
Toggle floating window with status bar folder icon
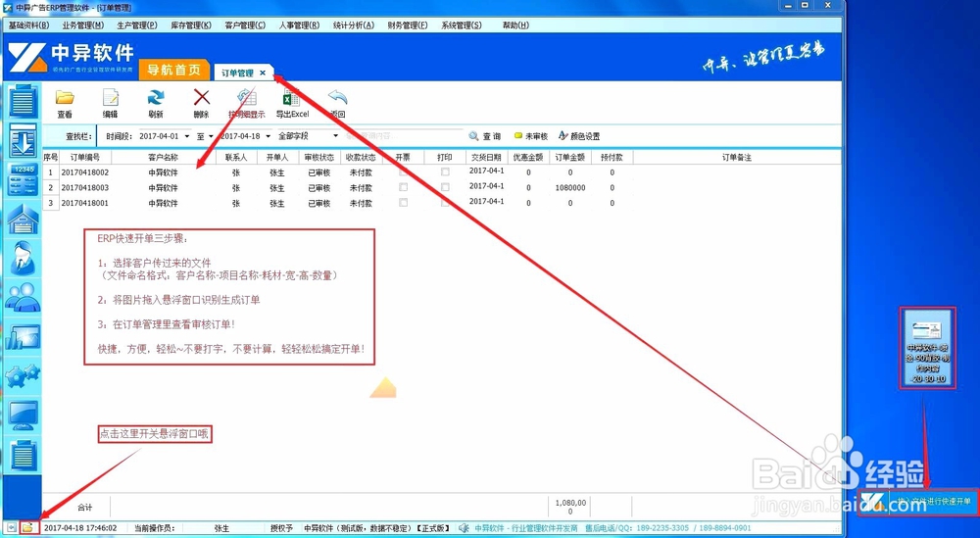pos(27,527)
